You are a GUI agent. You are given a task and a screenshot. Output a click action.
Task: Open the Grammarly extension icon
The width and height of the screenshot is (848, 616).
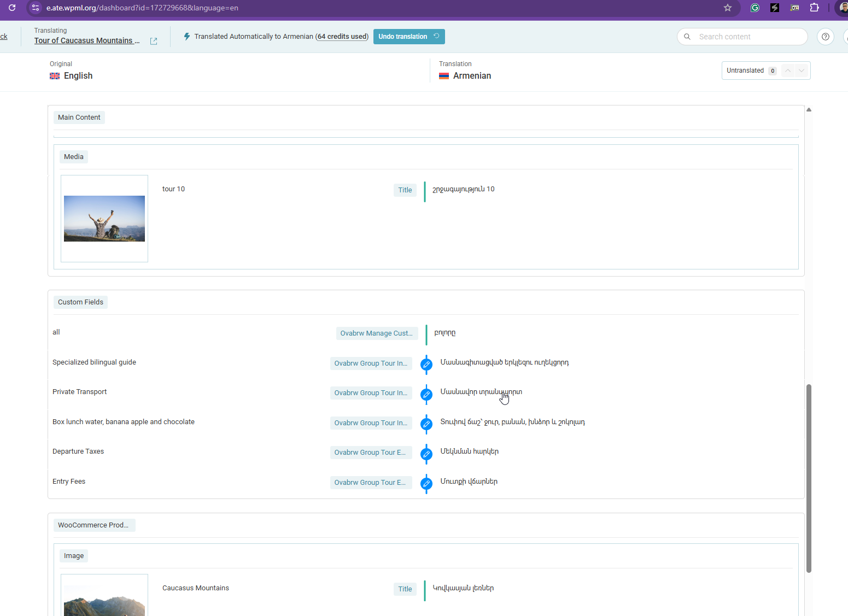pyautogui.click(x=755, y=8)
